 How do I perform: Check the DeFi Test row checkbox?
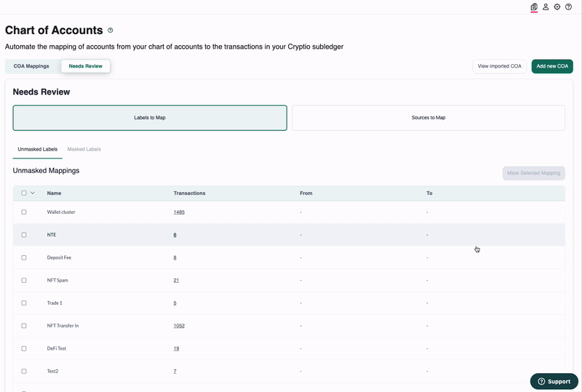pos(24,348)
